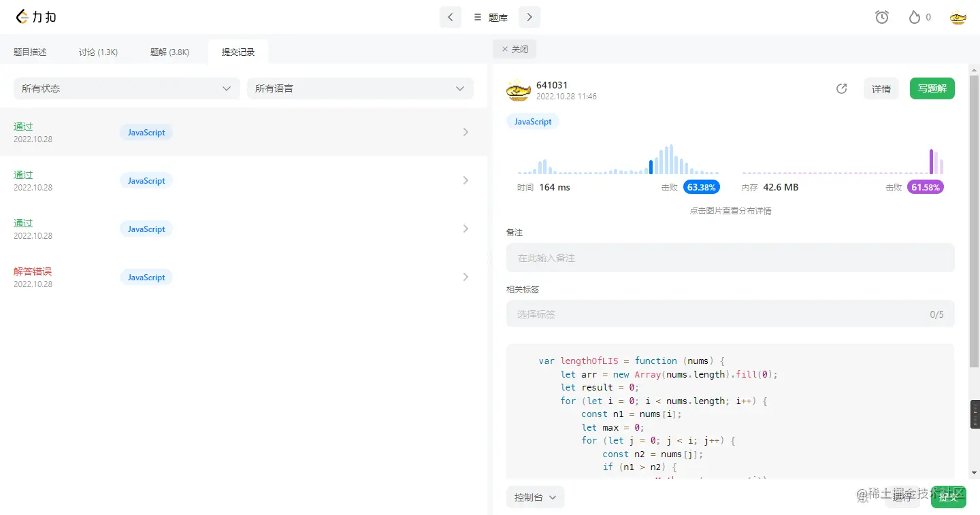Click the JavaScript tag under username 641031
The height and width of the screenshot is (515, 980).
(x=533, y=122)
